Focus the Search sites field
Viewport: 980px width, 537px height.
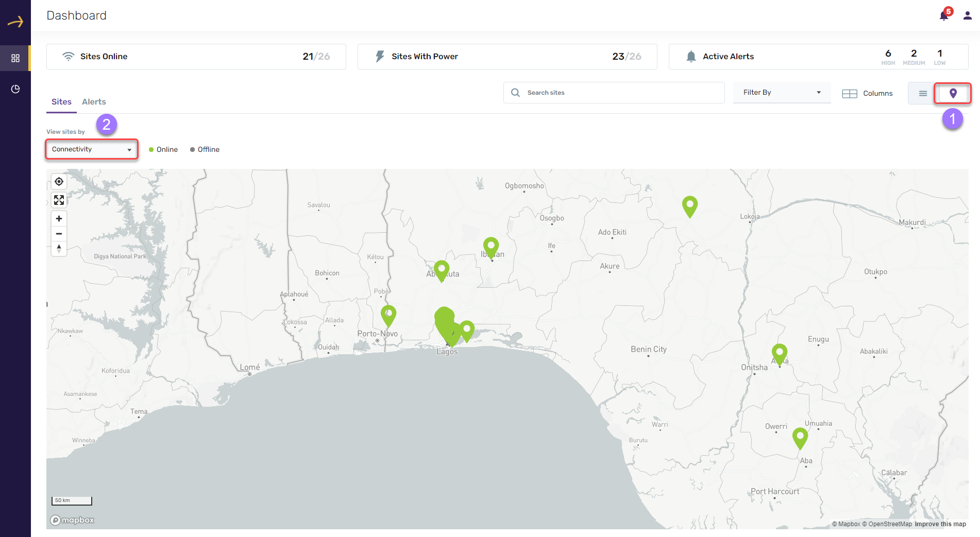coord(614,93)
